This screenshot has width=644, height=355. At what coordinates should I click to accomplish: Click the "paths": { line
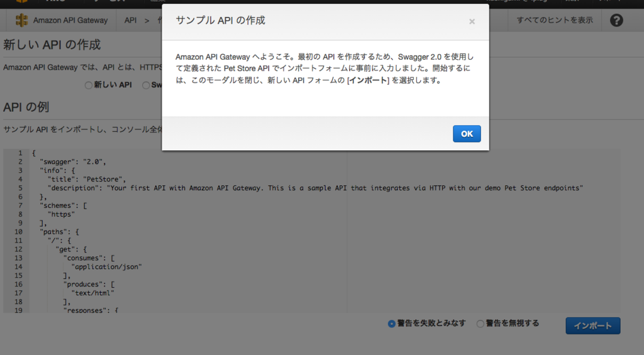pyautogui.click(x=59, y=232)
